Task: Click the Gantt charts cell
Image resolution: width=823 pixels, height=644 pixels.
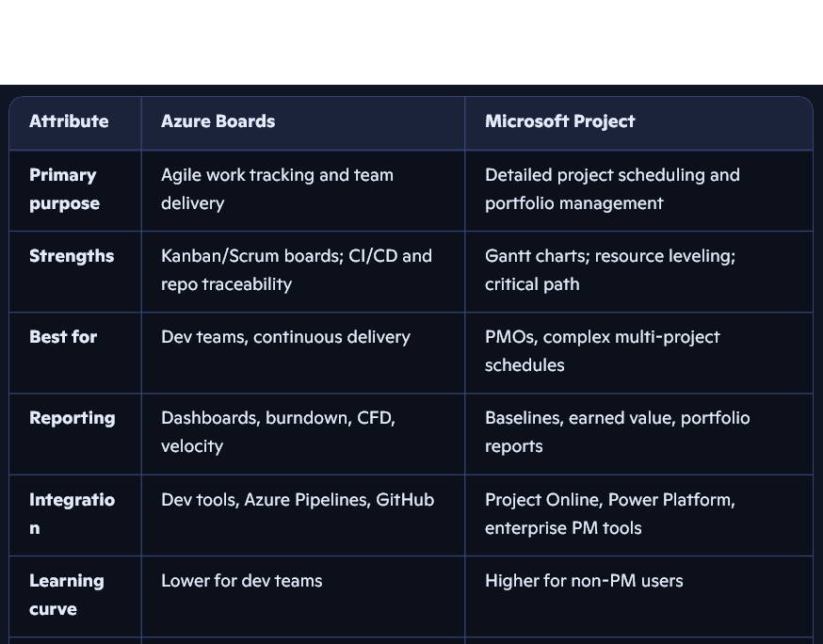Action: (x=609, y=270)
